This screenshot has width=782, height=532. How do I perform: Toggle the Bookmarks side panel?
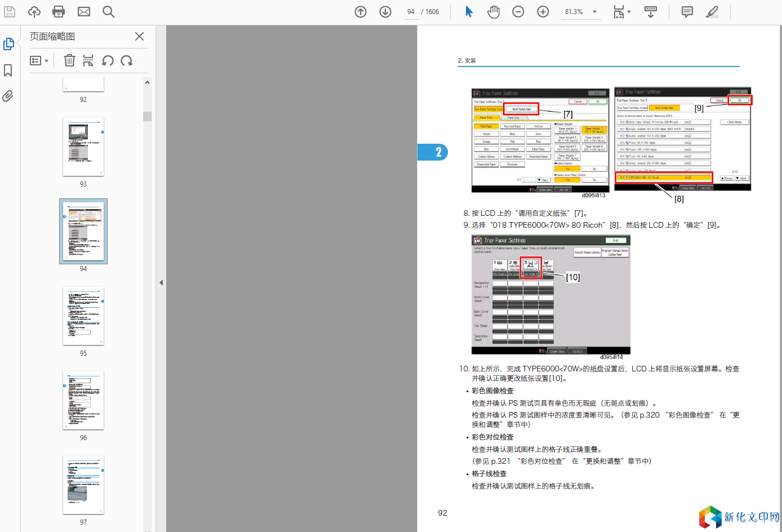[x=8, y=70]
